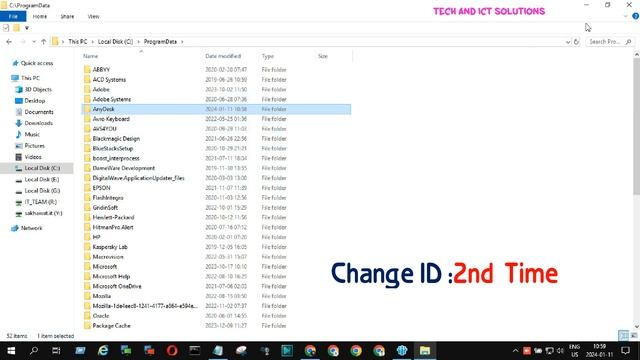Screen dimensions: 640x360
Task: Open the View ribbon tab
Action: (x=93, y=16)
